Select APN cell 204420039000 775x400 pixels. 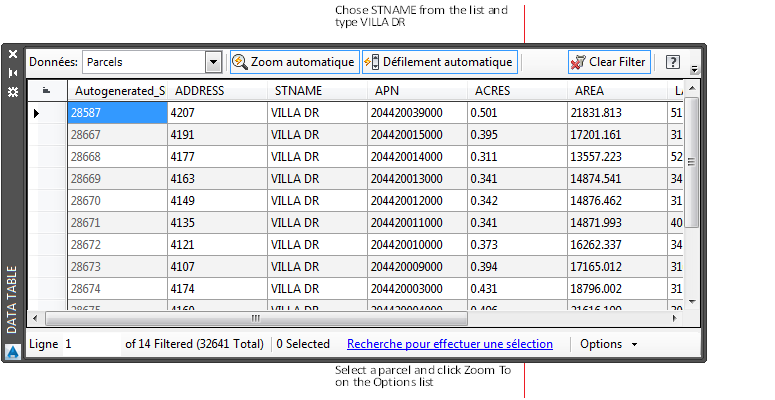(417, 113)
